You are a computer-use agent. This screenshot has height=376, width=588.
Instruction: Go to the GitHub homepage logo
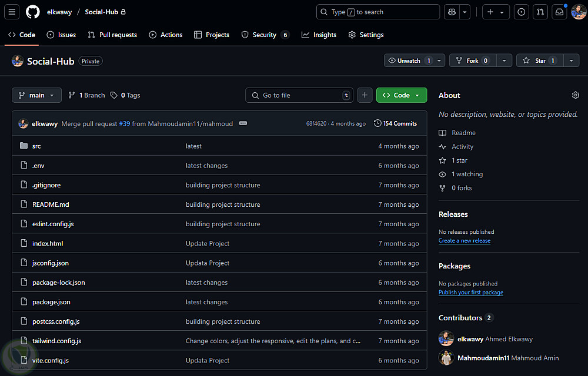[x=32, y=12]
